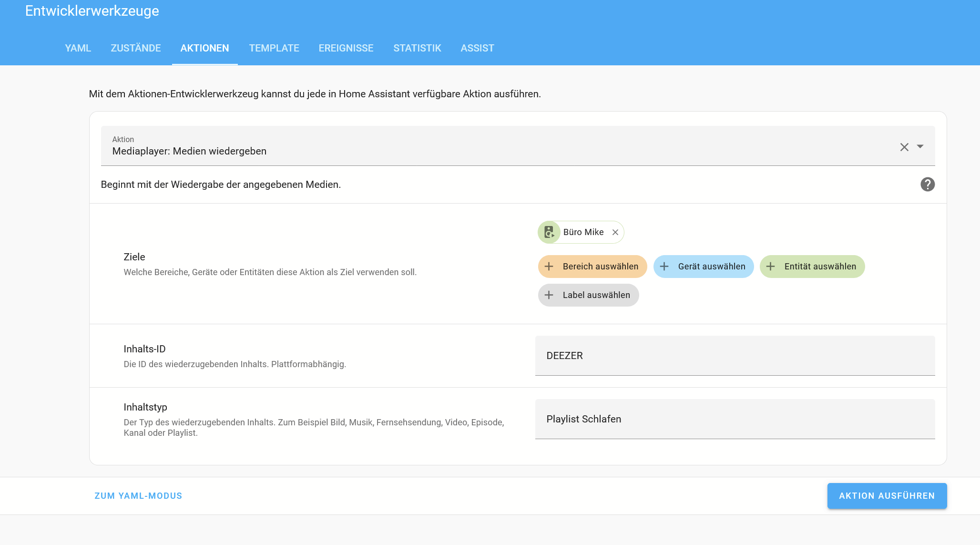Screen dimensions: 980x545
Task: Click plus icon on Gerät auswählen
Action: coord(664,267)
